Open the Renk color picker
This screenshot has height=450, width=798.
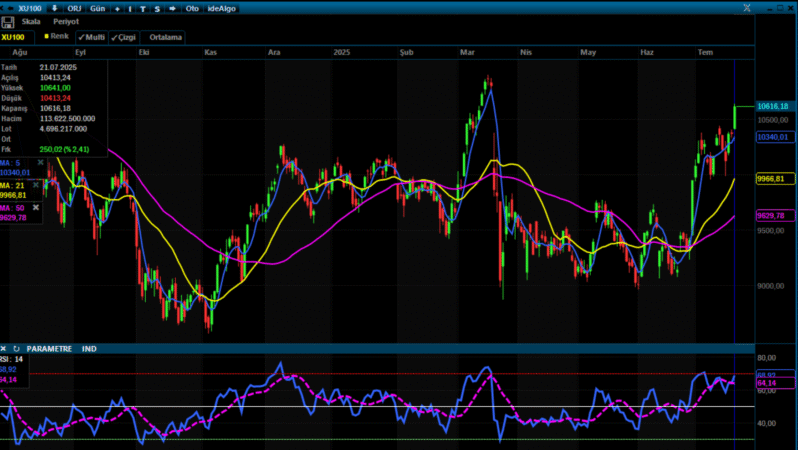pyautogui.click(x=56, y=36)
